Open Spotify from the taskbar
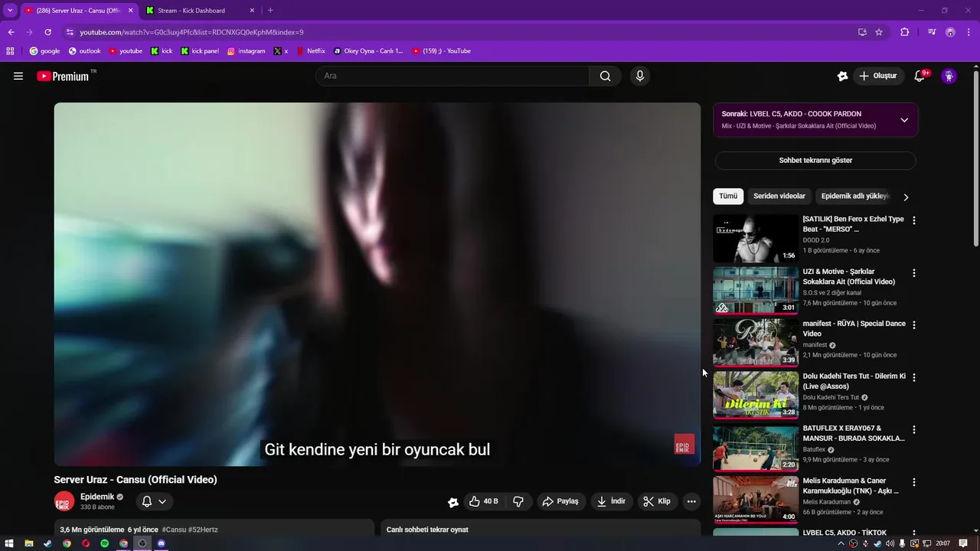 105,543
